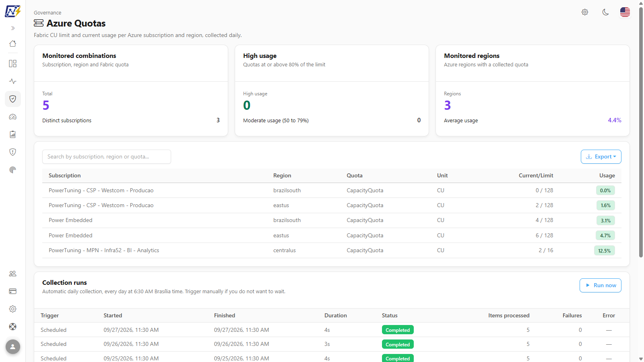Open the support lifebuoy icon in sidebar
Image resolution: width=644 pixels, height=362 pixels.
pyautogui.click(x=13, y=327)
